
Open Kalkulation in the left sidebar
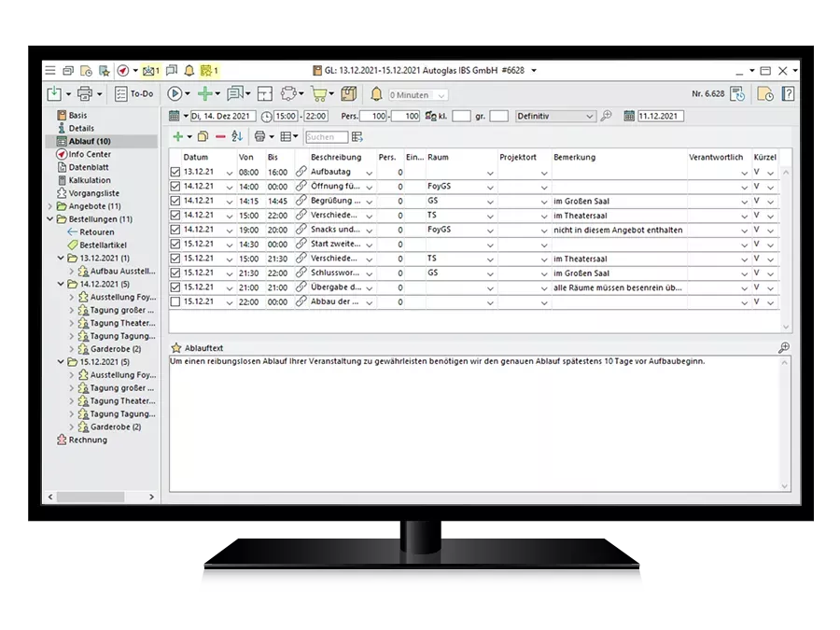90,180
